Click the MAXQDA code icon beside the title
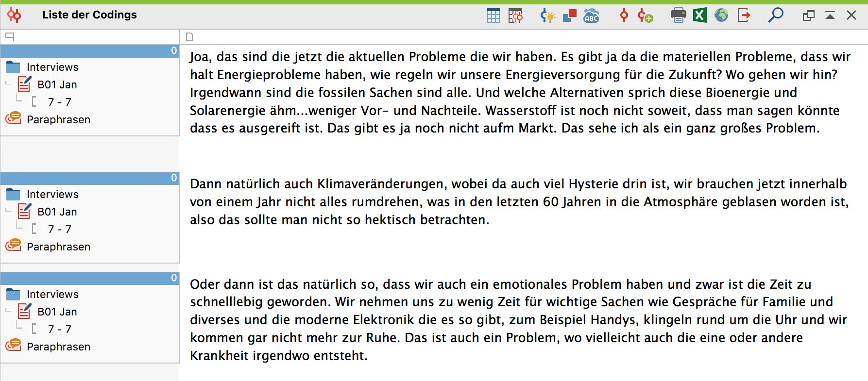This screenshot has width=868, height=381. [14, 16]
